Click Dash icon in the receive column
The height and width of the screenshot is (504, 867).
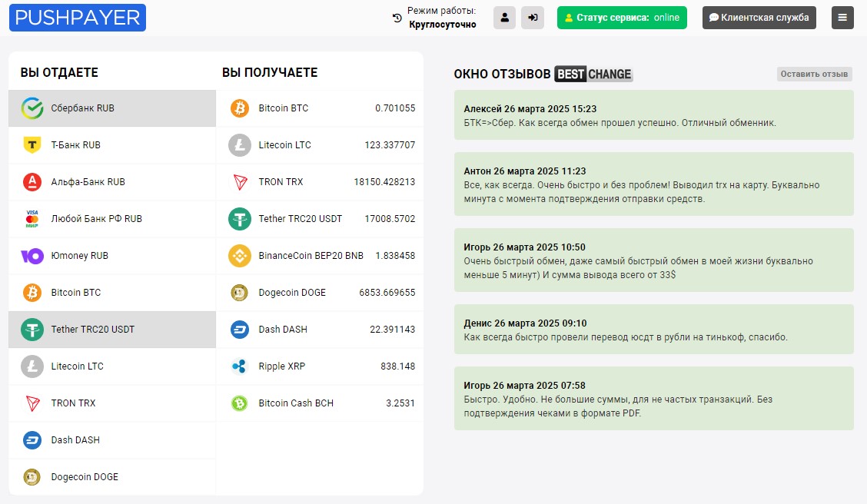point(239,330)
